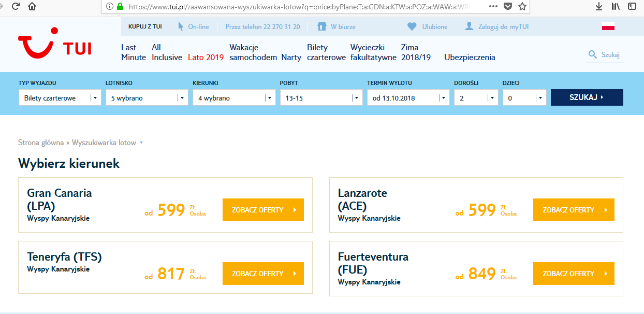See offers for Lanzarote (ACE)
Image resolution: width=644 pixels, height=314 pixels.
pyautogui.click(x=574, y=210)
